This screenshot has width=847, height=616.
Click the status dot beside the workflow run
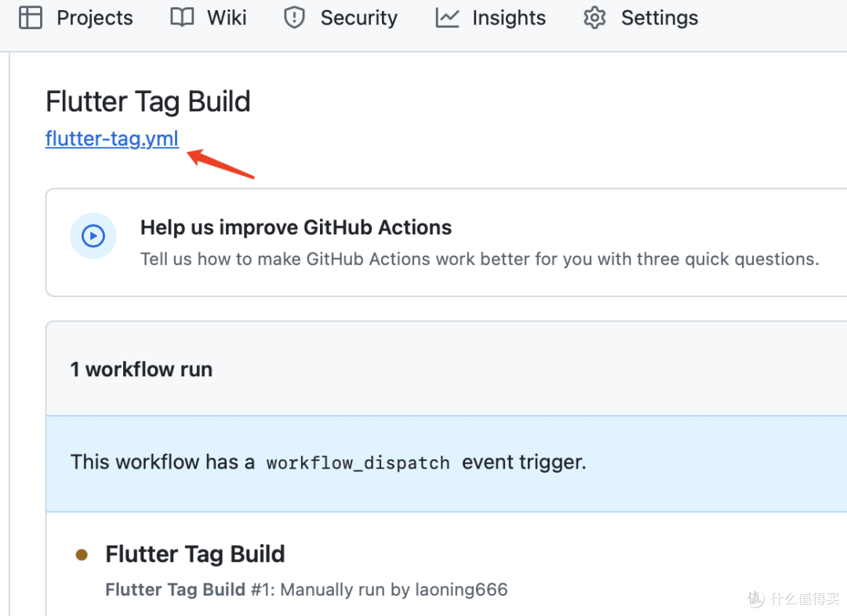[82, 555]
